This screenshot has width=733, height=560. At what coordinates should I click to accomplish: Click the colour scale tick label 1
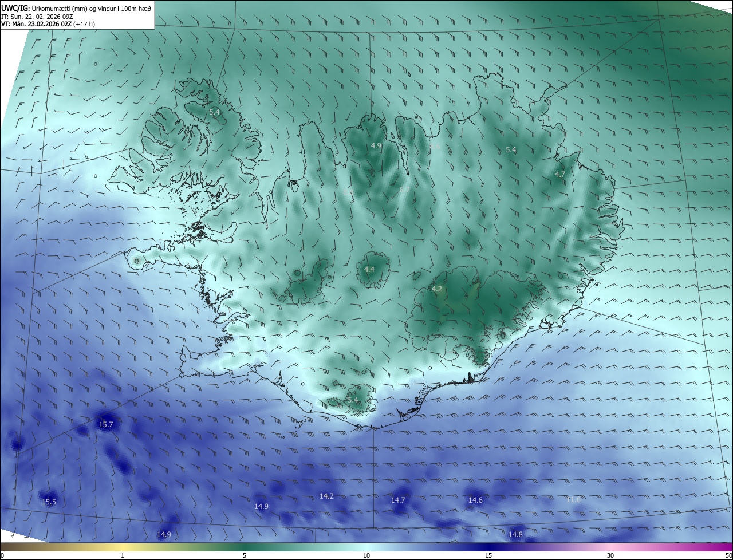point(123,555)
